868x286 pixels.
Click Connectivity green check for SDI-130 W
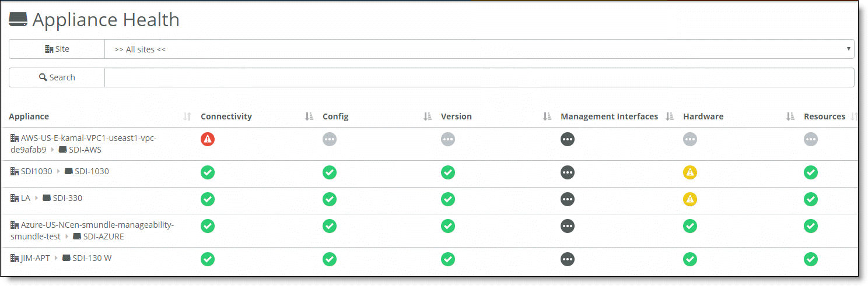[208, 259]
